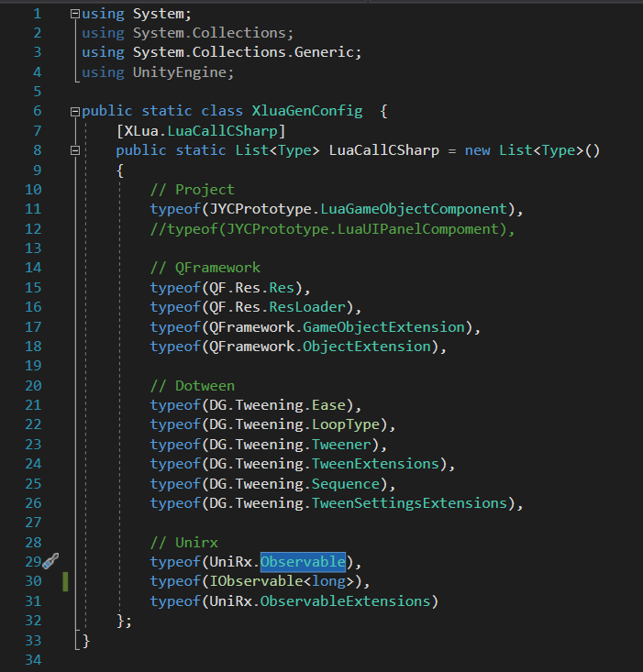Click the LuaCallCSharp attribute on line 7

[223, 131]
